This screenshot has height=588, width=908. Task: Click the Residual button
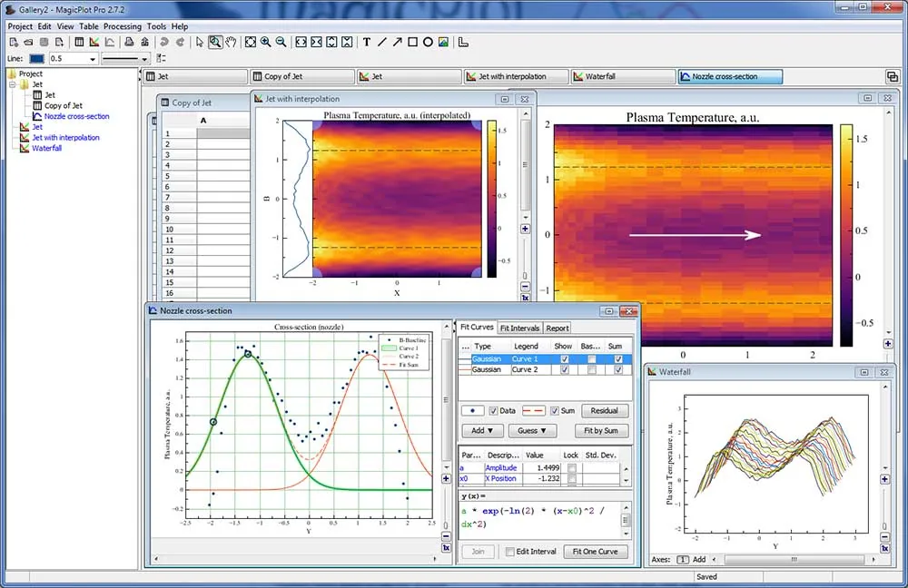pos(605,410)
